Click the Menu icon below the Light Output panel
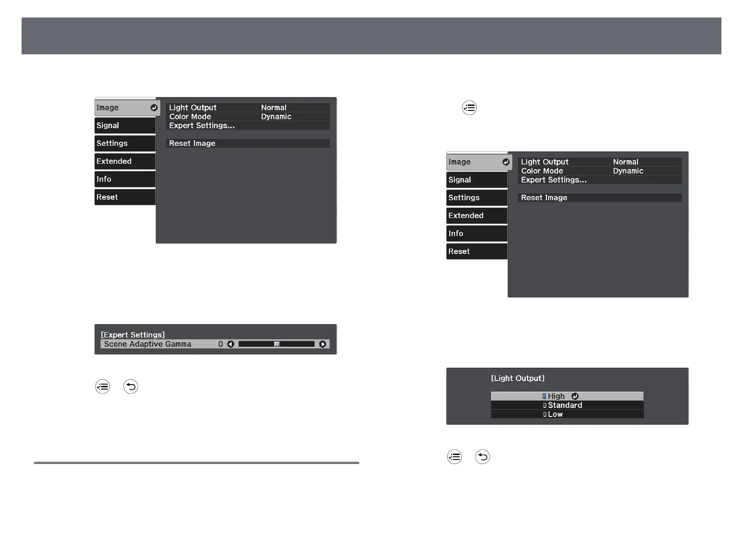The width and height of the screenshot is (756, 534). click(454, 457)
